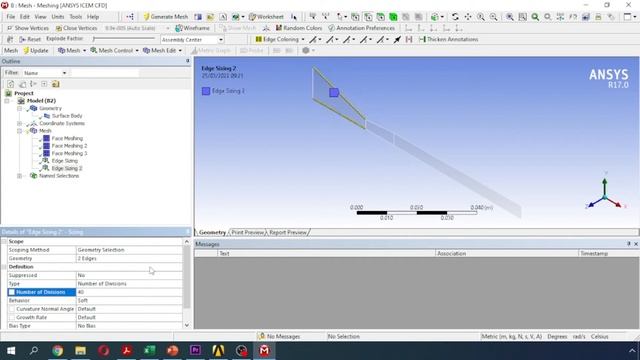Viewport: 640px width, 360px height.
Task: Toggle Close Vertices option
Action: click(76, 28)
